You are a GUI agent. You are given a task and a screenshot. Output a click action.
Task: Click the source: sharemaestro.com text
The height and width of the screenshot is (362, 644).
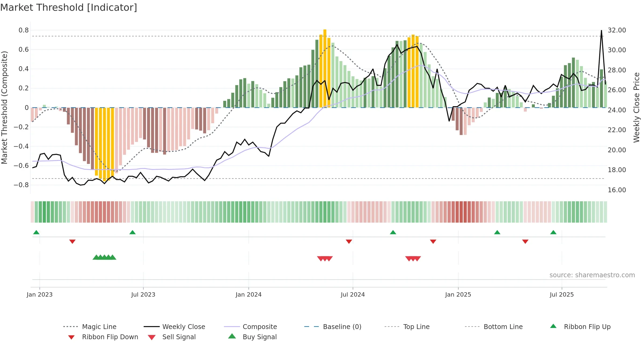(x=592, y=275)
